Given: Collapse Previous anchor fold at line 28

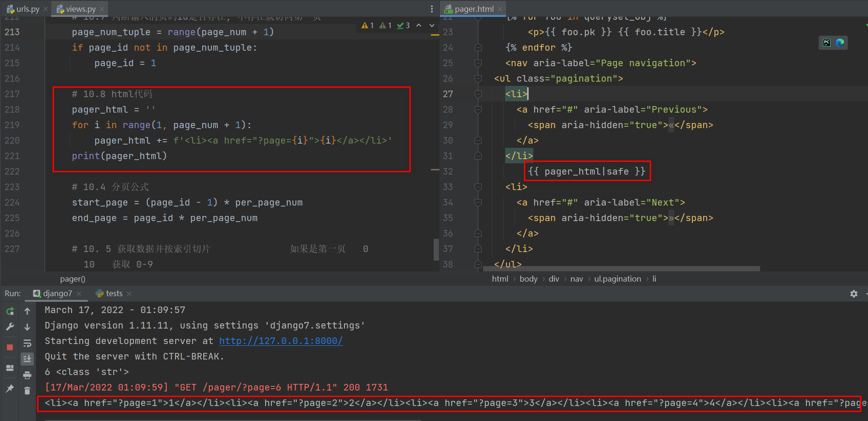Looking at the screenshot, I should point(478,109).
